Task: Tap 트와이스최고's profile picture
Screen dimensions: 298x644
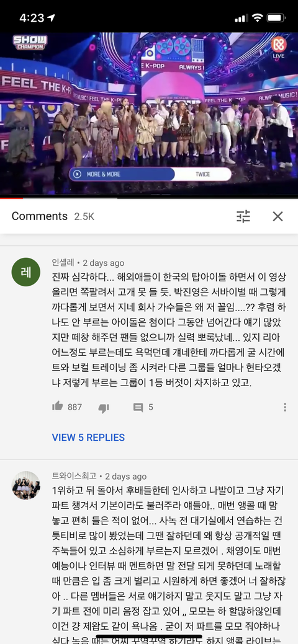Action: 26,485
